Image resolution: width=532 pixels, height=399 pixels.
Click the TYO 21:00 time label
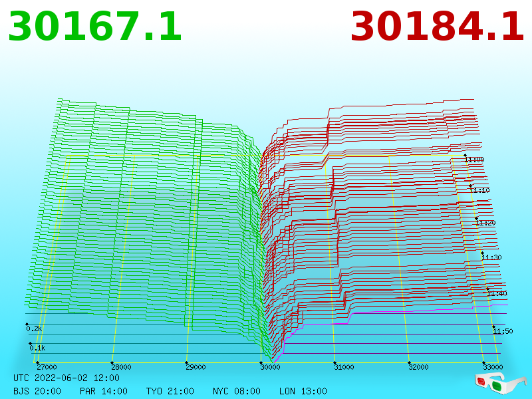tap(170, 391)
